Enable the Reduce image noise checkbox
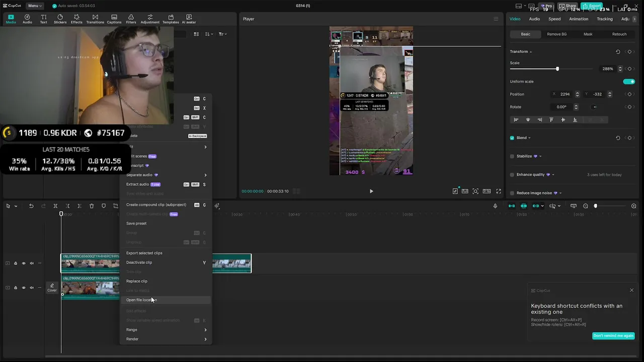 [x=512, y=193]
